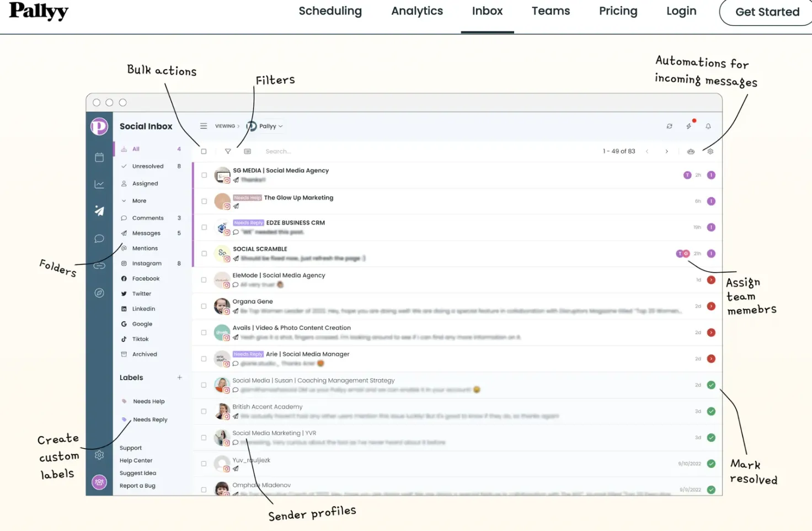Go to previous page of messages
Image resolution: width=812 pixels, height=531 pixels.
[x=647, y=151]
